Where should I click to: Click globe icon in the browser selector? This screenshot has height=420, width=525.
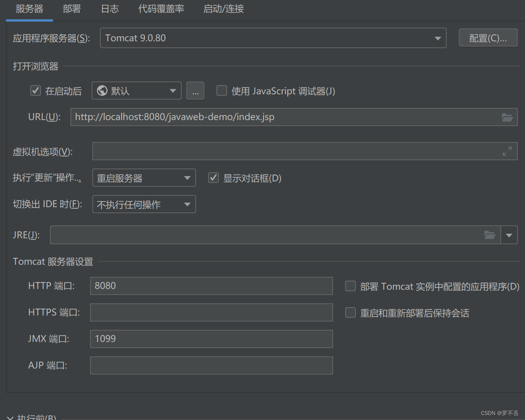tap(102, 91)
